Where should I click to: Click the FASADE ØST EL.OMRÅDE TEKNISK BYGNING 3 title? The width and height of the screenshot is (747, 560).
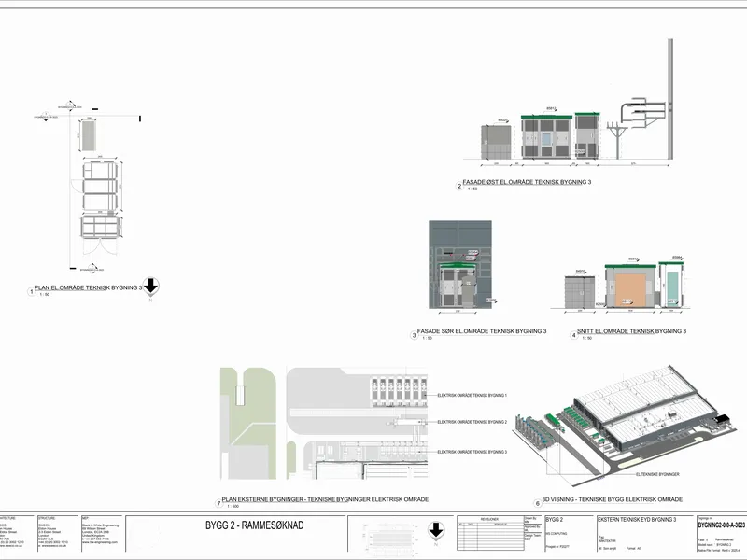pos(527,182)
